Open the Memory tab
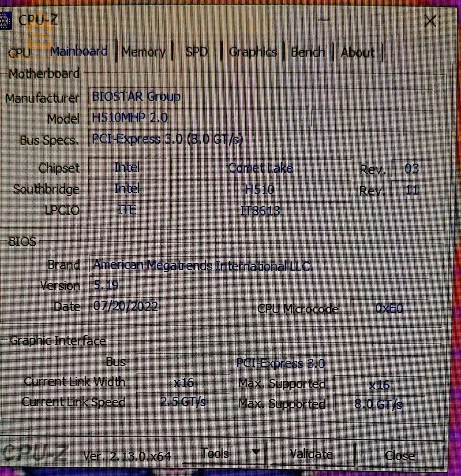Image resolution: width=461 pixels, height=476 pixels. [143, 52]
